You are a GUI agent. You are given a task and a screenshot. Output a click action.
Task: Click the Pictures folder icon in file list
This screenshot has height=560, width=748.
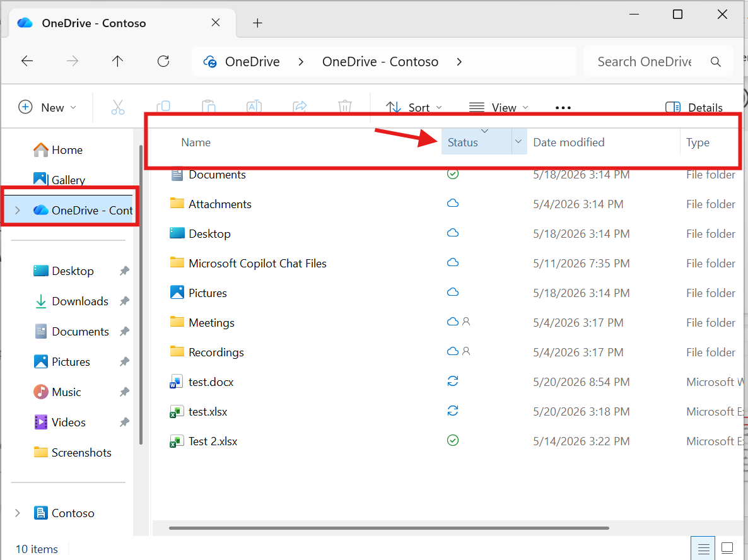point(177,293)
